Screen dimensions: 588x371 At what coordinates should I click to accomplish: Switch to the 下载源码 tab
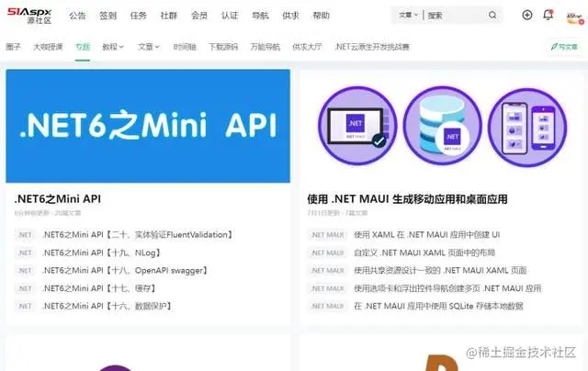click(x=223, y=47)
